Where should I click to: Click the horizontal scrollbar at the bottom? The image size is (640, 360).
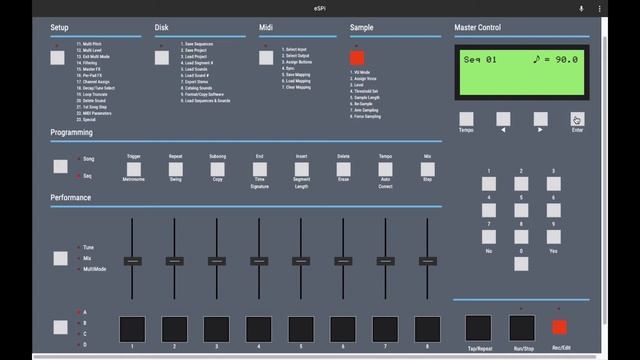tap(314, 357)
